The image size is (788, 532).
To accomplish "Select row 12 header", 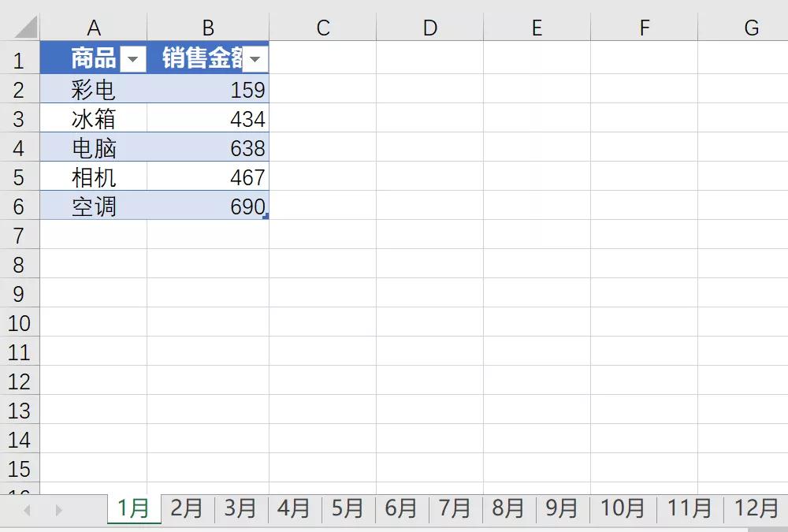I will click(x=19, y=381).
